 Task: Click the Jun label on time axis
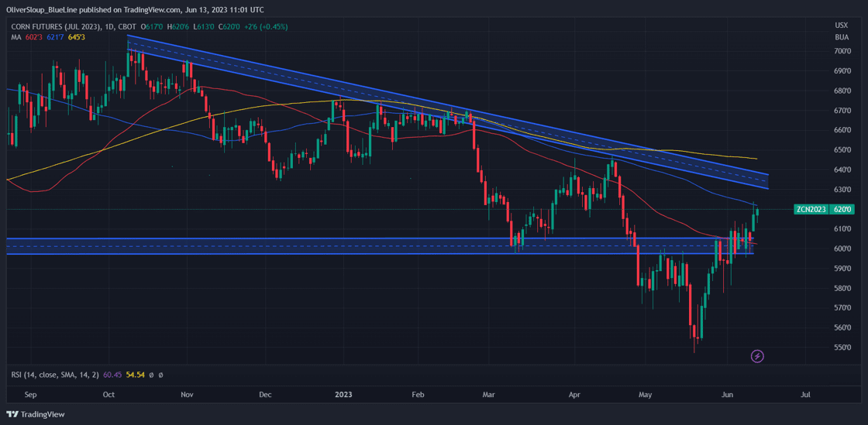click(728, 395)
